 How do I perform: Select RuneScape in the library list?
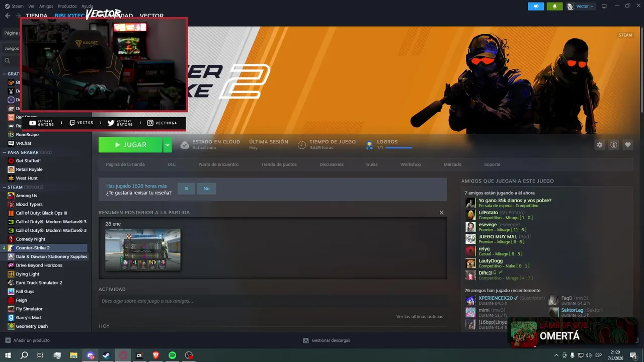27,135
